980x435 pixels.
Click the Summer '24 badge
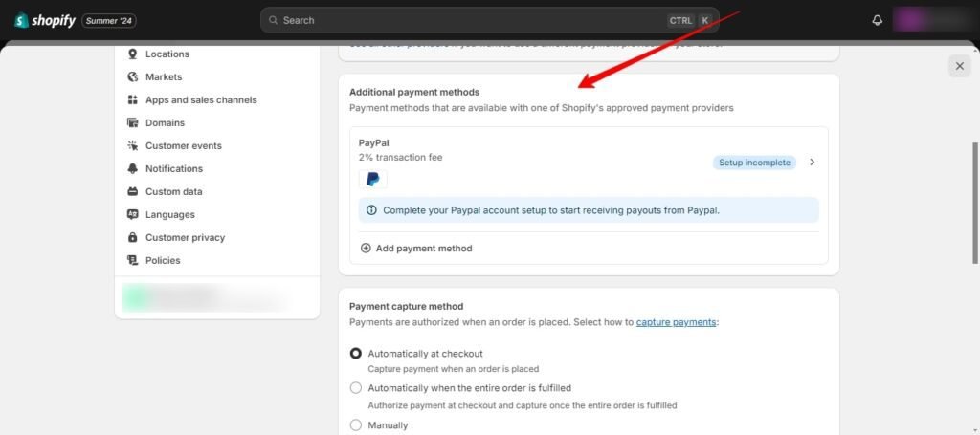(x=109, y=21)
